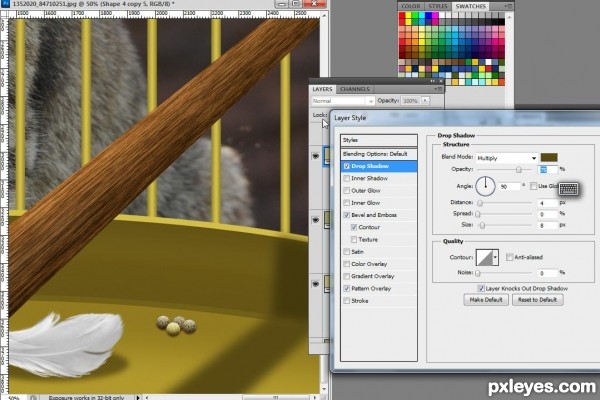This screenshot has width=600, height=400.
Task: Click the Distance slider handle
Action: pos(480,203)
